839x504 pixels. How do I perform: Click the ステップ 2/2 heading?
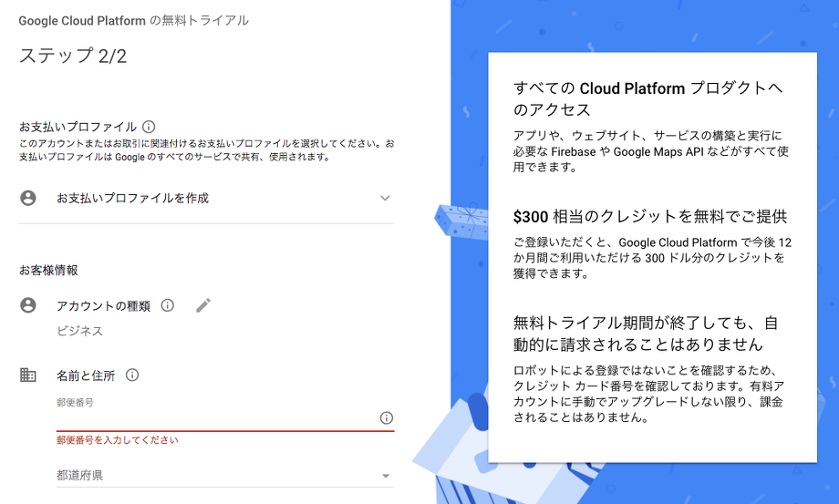point(73,57)
